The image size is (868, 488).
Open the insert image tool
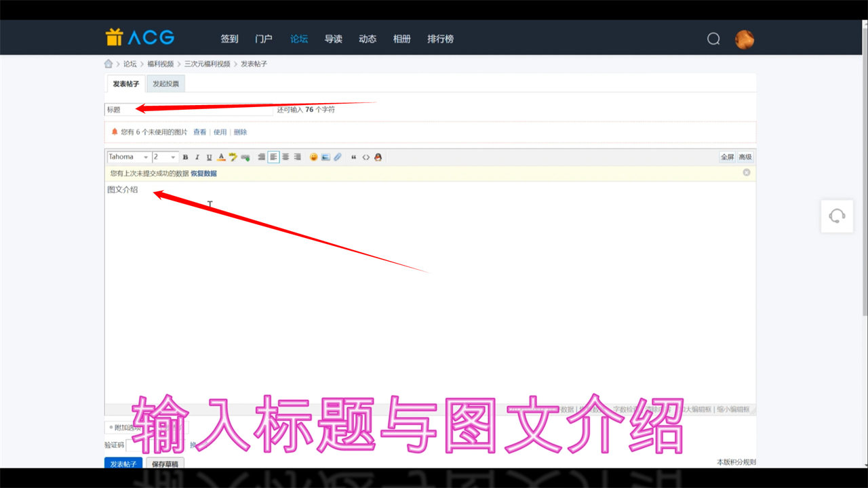coord(325,157)
